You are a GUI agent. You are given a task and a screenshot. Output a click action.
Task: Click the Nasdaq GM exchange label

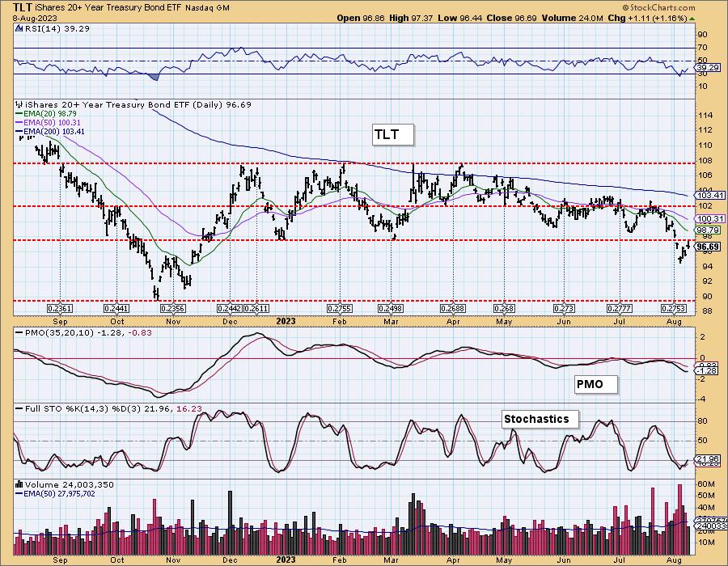pyautogui.click(x=207, y=8)
